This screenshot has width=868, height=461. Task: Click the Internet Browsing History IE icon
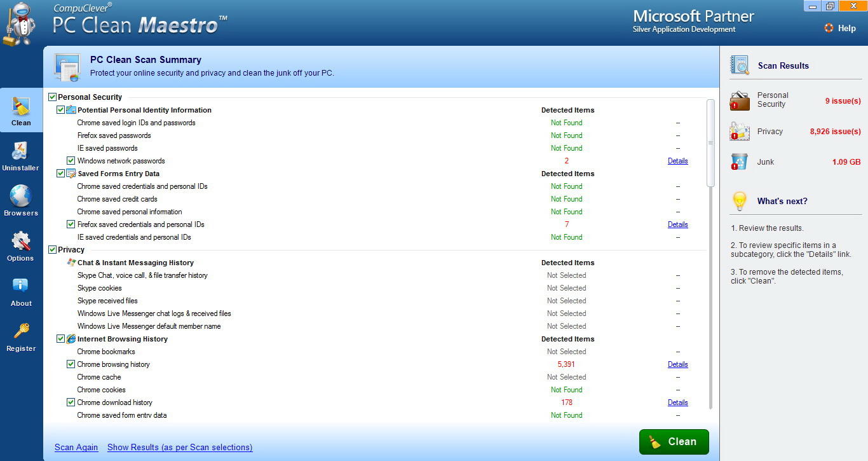(x=71, y=339)
